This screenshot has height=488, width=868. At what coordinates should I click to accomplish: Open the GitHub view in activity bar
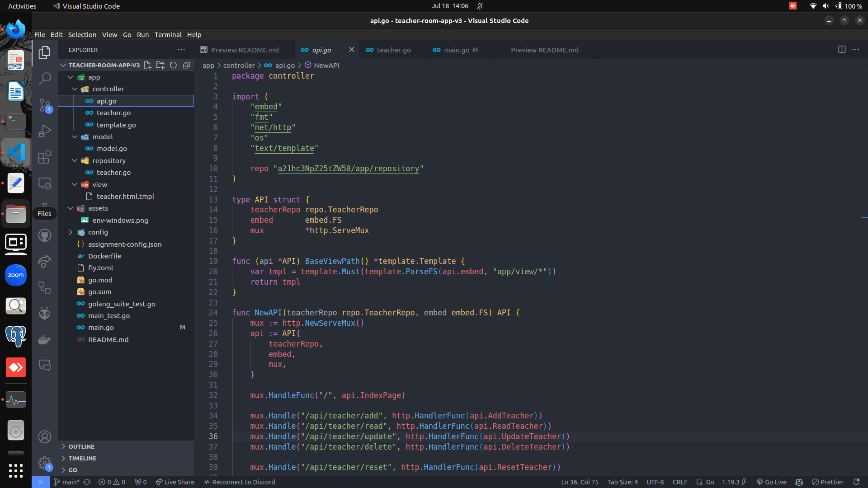(x=44, y=235)
